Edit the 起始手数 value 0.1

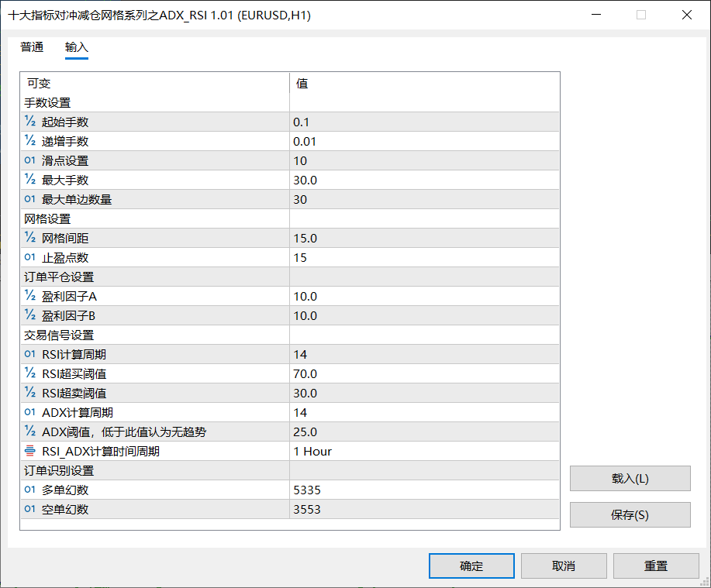tap(424, 122)
